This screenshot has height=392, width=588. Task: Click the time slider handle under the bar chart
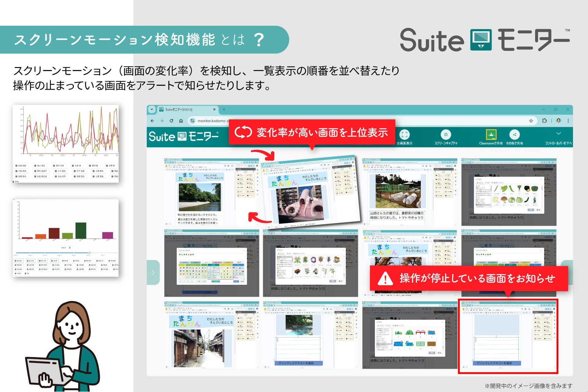pos(89,253)
